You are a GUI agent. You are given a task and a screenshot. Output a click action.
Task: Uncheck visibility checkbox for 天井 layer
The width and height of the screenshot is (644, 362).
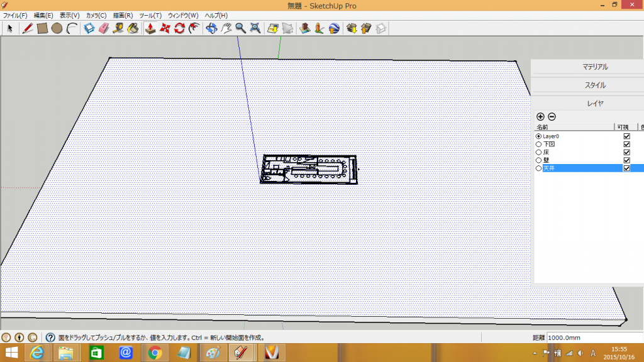point(626,168)
